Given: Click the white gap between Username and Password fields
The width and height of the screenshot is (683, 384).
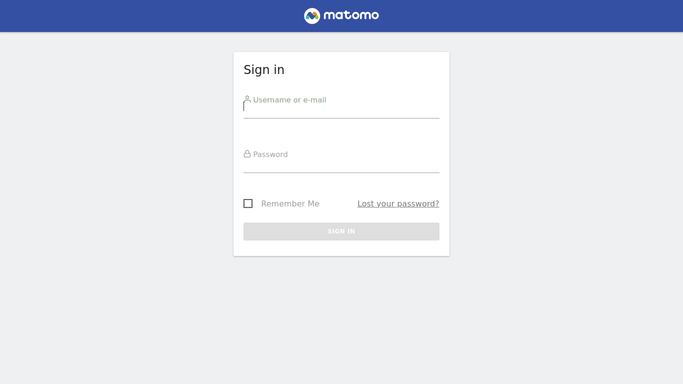Looking at the screenshot, I should pos(341,134).
